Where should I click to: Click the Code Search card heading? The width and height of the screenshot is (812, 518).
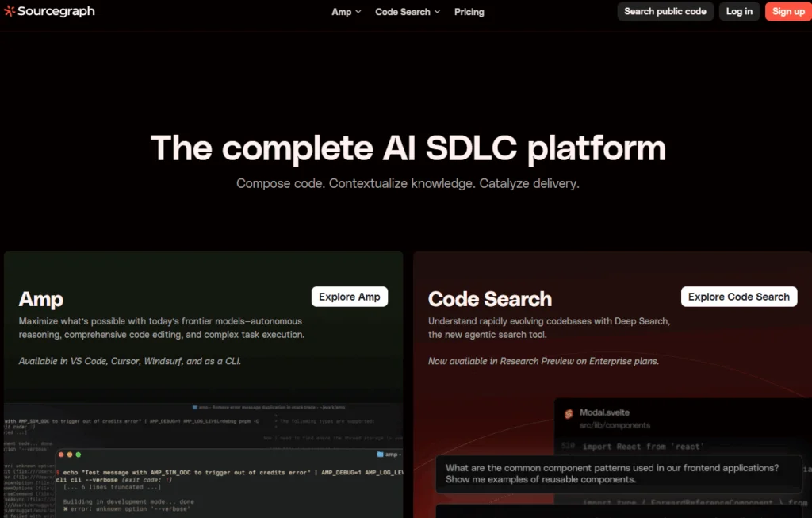[x=490, y=299]
